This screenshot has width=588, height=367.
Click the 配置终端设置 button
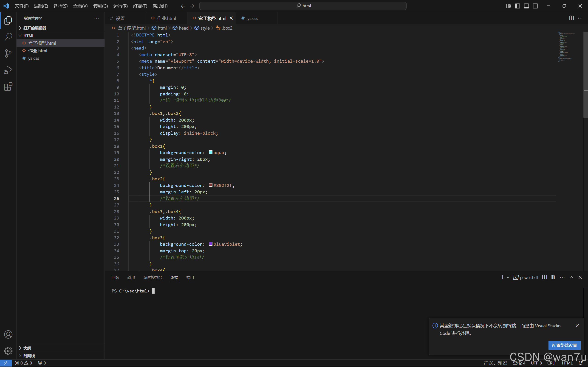tap(564, 345)
